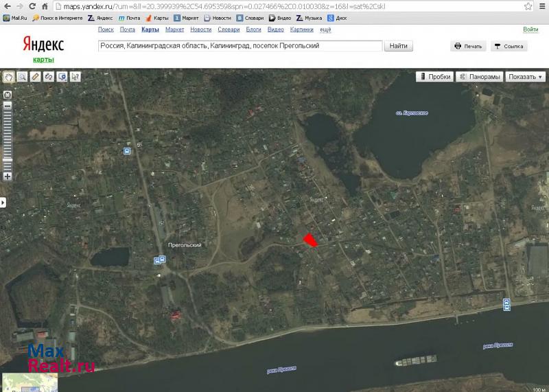Viewport: 549px width, 392px height.
Task: Click the Печать print button
Action: pos(467,46)
